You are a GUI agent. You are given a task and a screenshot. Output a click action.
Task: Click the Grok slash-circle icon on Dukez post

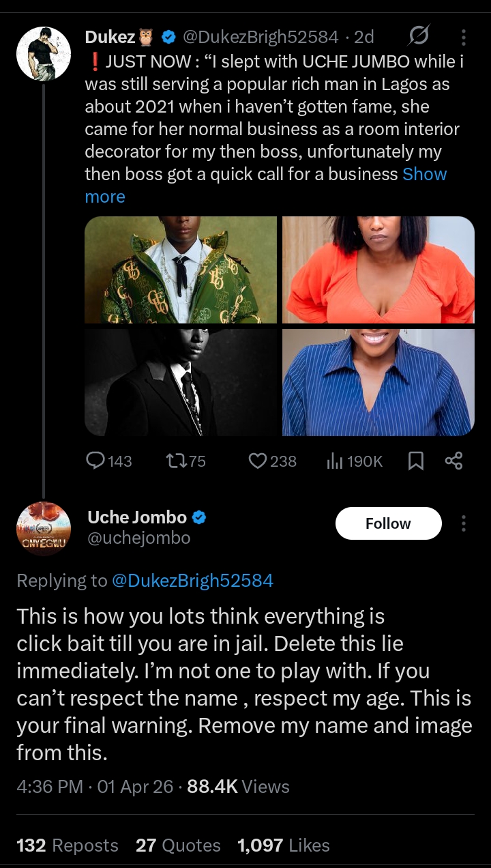(419, 36)
